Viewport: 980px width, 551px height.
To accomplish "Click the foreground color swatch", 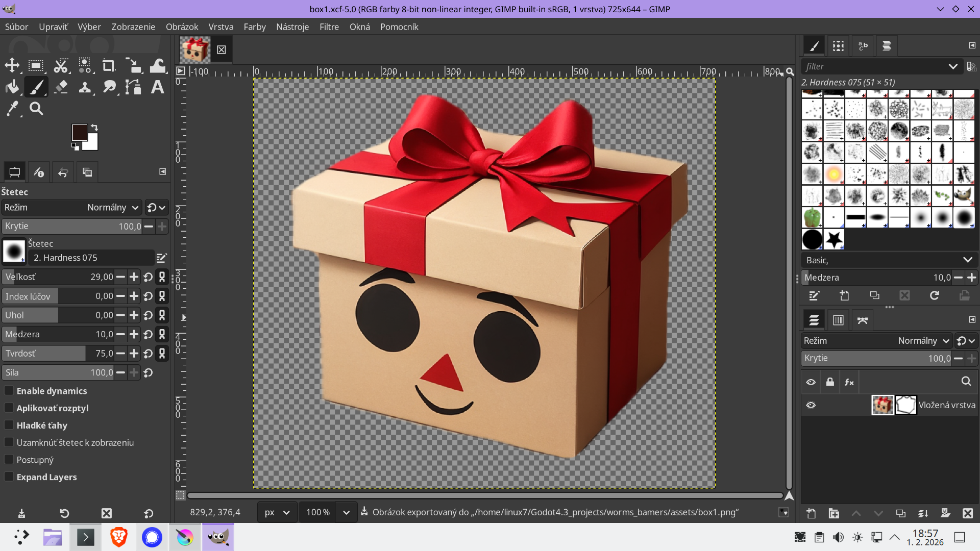I will tap(81, 132).
